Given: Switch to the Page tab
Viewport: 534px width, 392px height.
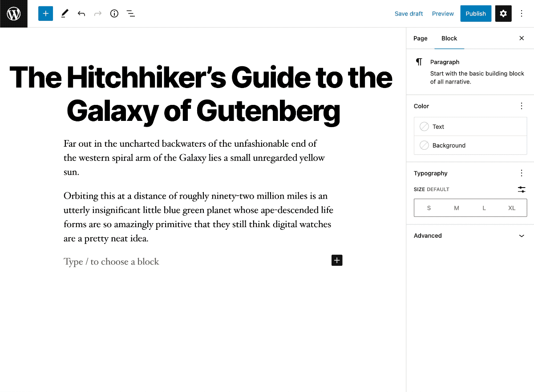Looking at the screenshot, I should [x=420, y=38].
